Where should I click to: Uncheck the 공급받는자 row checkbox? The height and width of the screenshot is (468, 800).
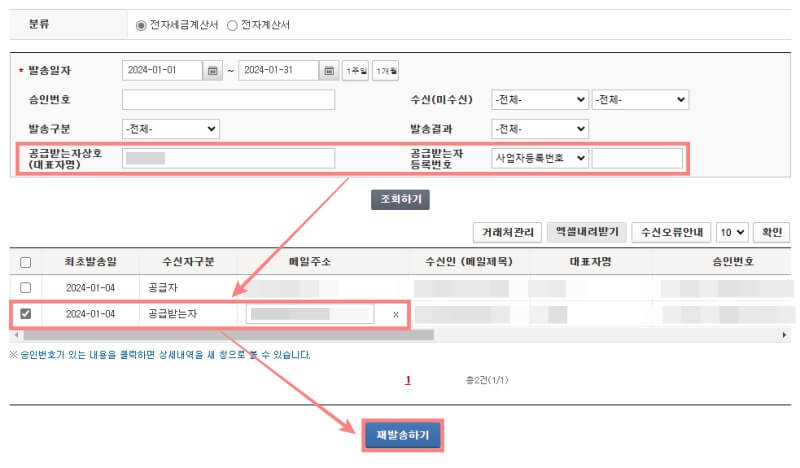click(26, 313)
